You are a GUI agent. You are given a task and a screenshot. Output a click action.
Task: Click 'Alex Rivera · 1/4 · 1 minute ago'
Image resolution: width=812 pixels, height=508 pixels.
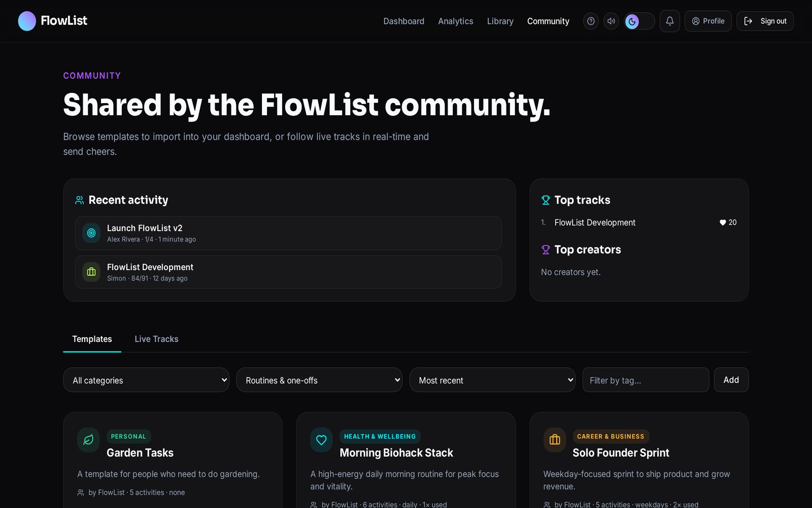click(151, 239)
